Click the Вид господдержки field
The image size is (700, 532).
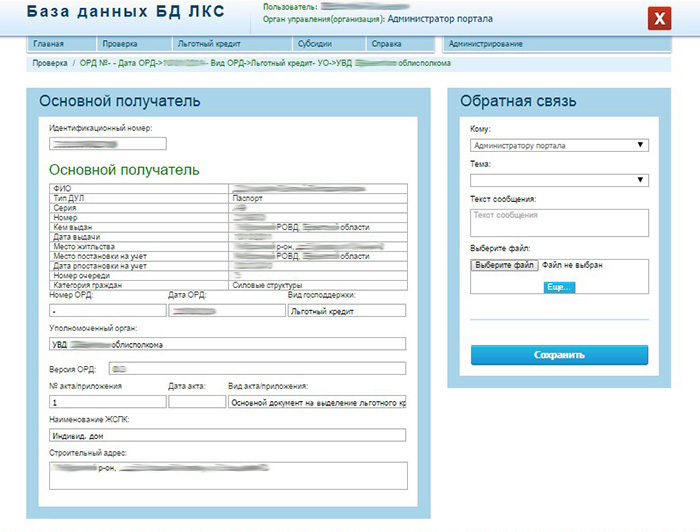pos(346,311)
